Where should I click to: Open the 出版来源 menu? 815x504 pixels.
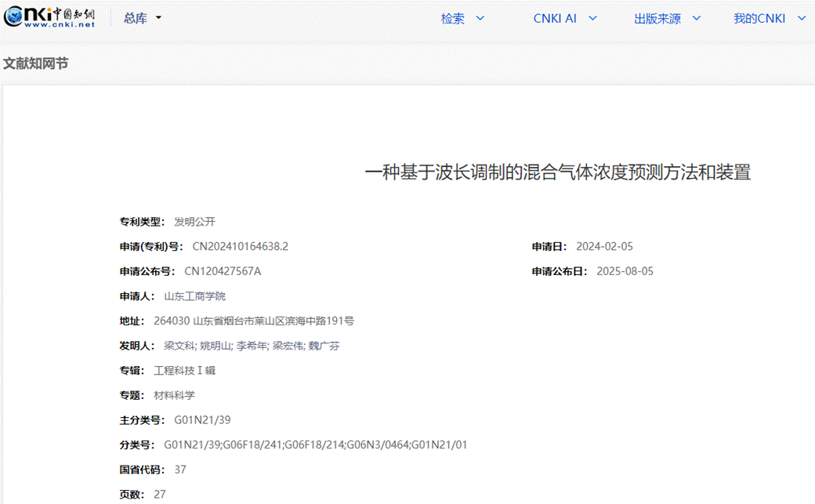click(x=667, y=19)
